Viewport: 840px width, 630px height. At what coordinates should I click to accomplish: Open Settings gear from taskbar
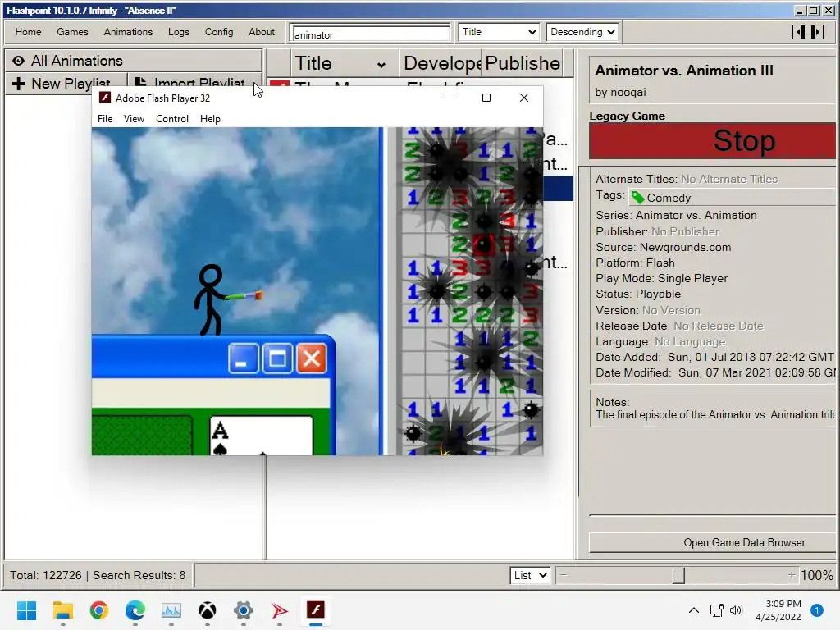[243, 610]
